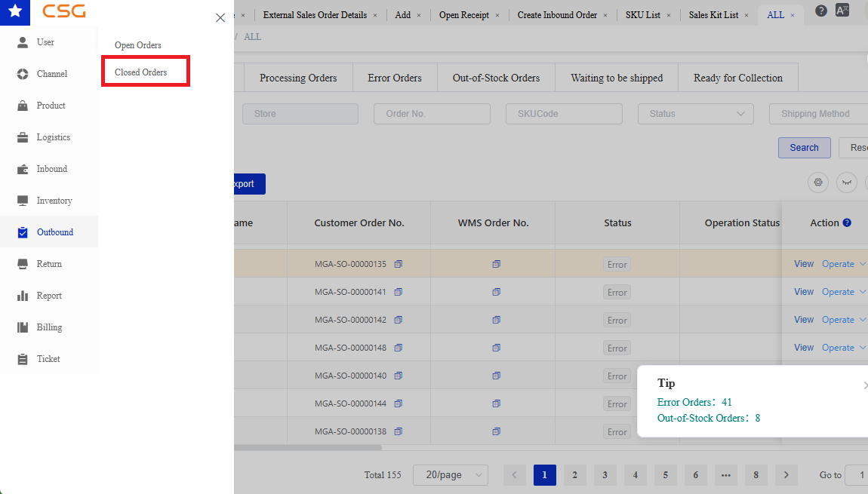The height and width of the screenshot is (494, 868).
Task: Copy WMS order number for MGA-SO-00000141
Action: 496,292
